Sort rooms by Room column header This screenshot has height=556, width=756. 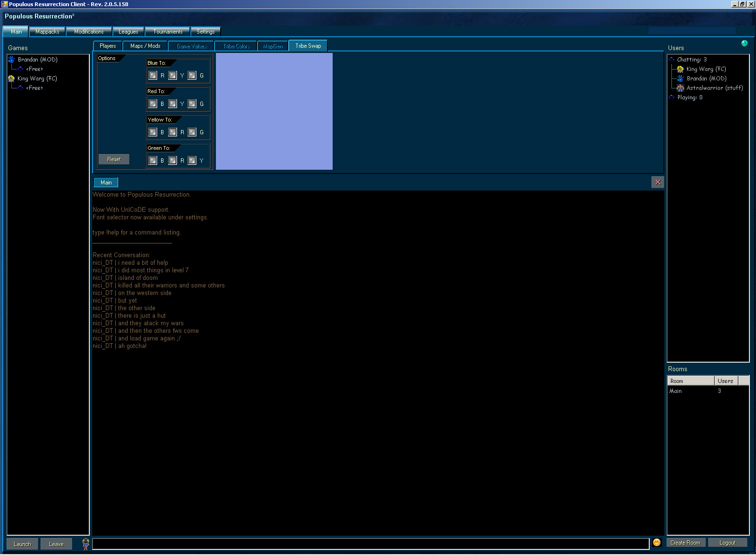[x=691, y=381]
